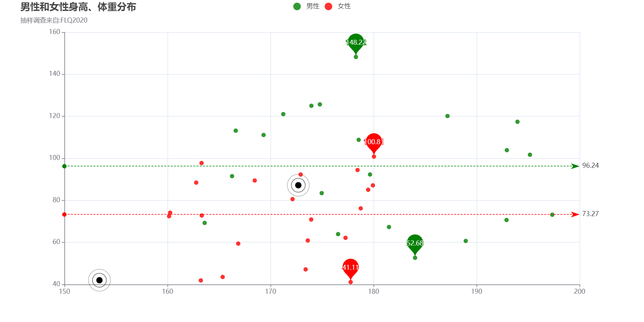Click the green point under the 148.22 pin
Screen dimensions: 644x322
pyautogui.click(x=356, y=57)
